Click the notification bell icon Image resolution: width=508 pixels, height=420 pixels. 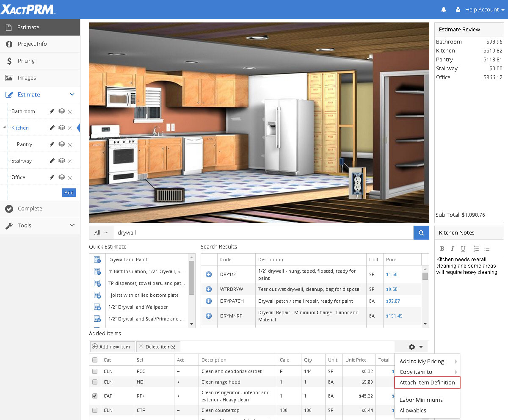[444, 9]
